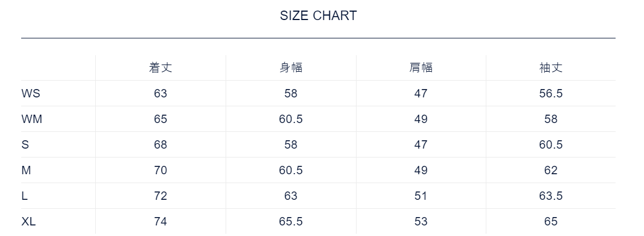Select the 身幅 column header
644x236 pixels.
(x=291, y=68)
